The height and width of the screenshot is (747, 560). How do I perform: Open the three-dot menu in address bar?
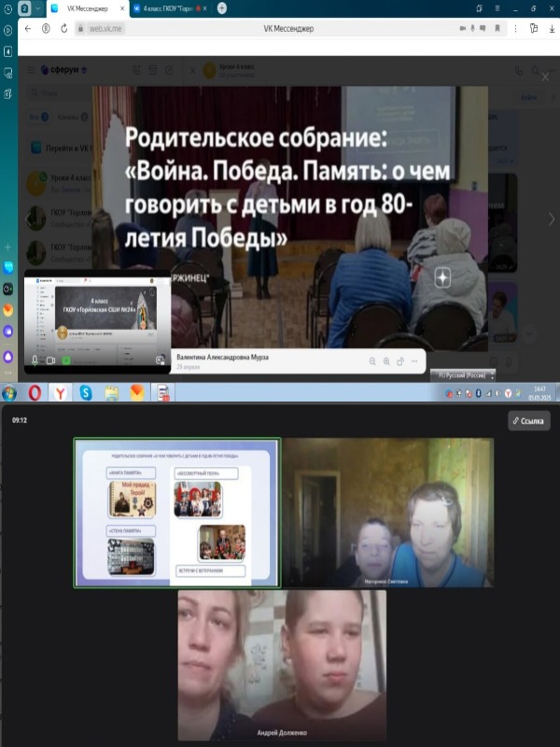pyautogui.click(x=516, y=29)
